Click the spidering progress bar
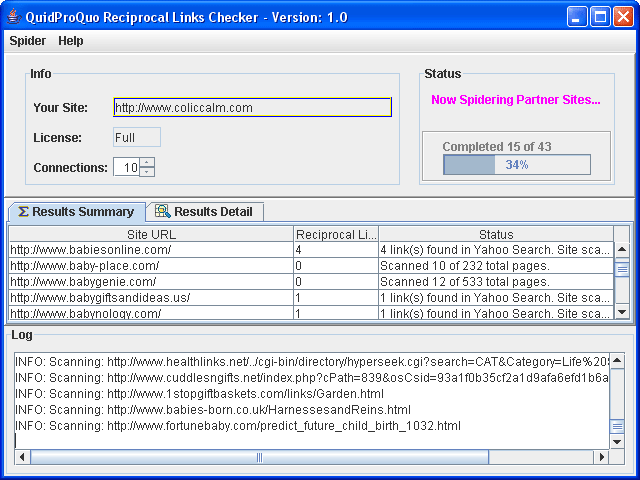640x480 pixels. click(516, 165)
